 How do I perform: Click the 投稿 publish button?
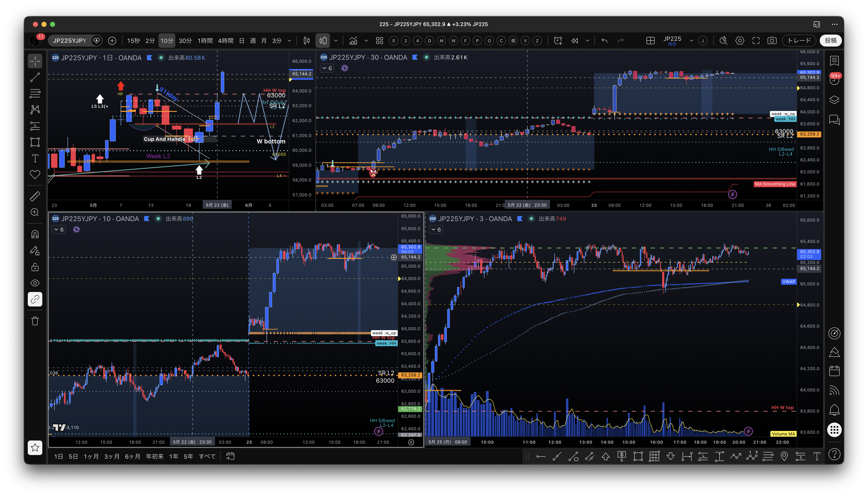(x=830, y=41)
